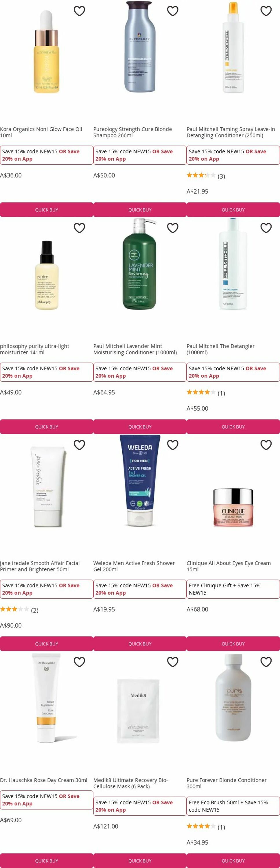View Paul Mitchell Taming Spray star rating reviews
The height and width of the screenshot is (868, 280).
206,176
